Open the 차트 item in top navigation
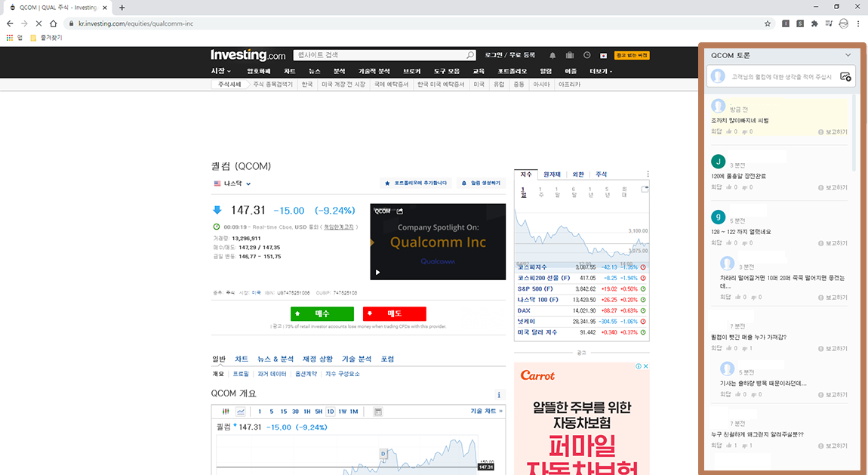 [x=290, y=72]
